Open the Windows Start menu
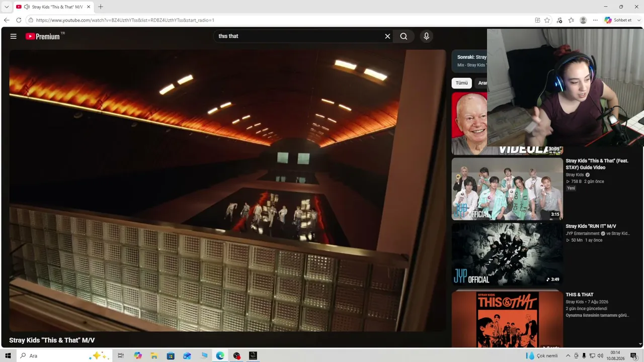The height and width of the screenshot is (362, 644). point(8,356)
